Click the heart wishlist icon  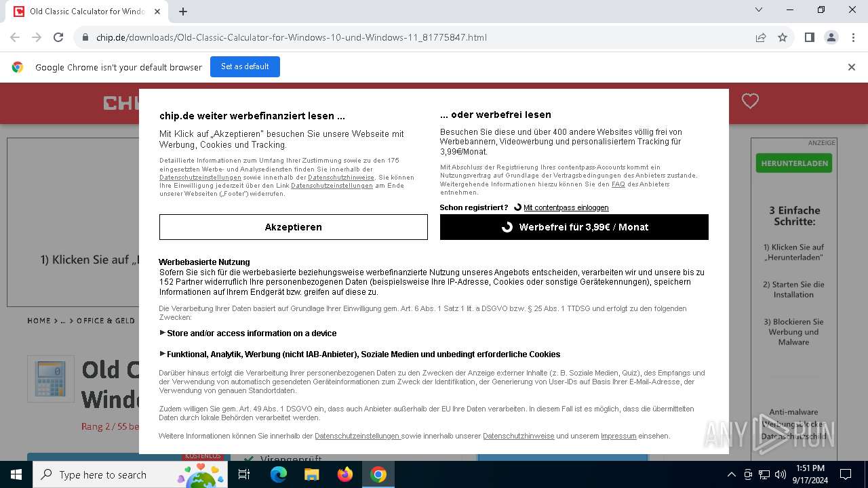pos(750,101)
